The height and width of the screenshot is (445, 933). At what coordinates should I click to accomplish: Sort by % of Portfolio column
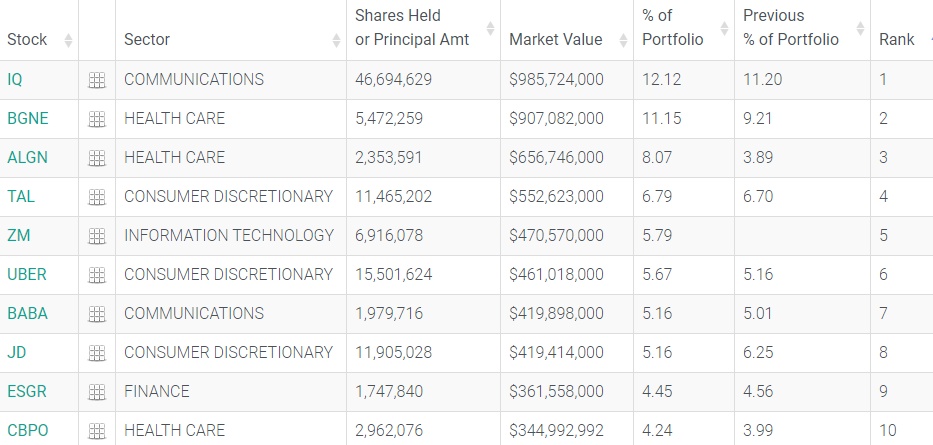coord(672,28)
